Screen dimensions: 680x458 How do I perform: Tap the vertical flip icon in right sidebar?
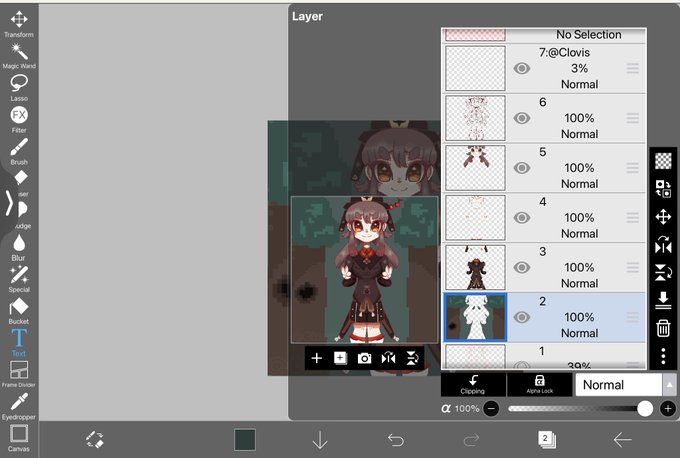tap(663, 273)
